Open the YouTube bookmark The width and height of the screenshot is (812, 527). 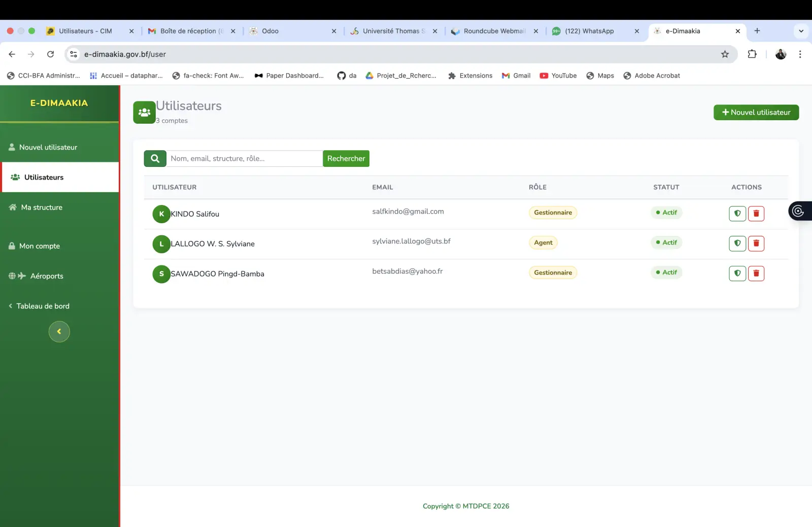(558, 76)
